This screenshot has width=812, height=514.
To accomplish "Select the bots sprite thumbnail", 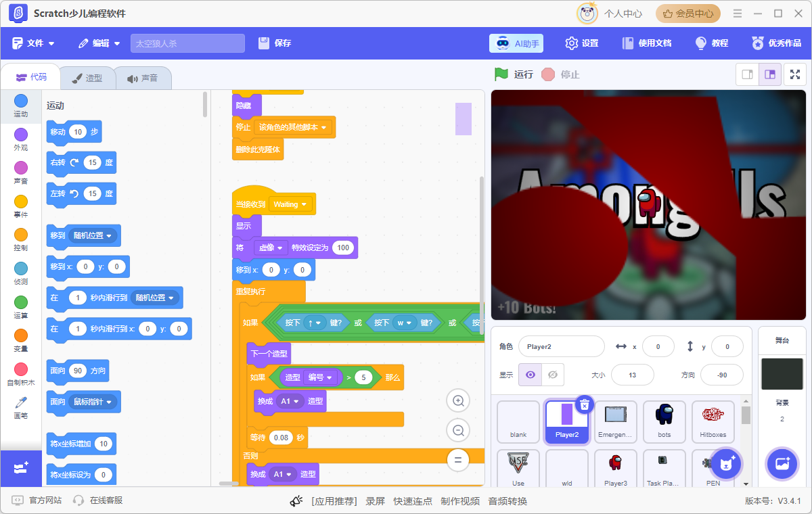I will (664, 422).
